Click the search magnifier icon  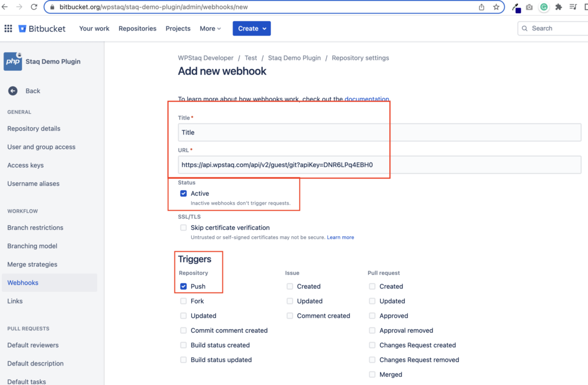pos(525,28)
